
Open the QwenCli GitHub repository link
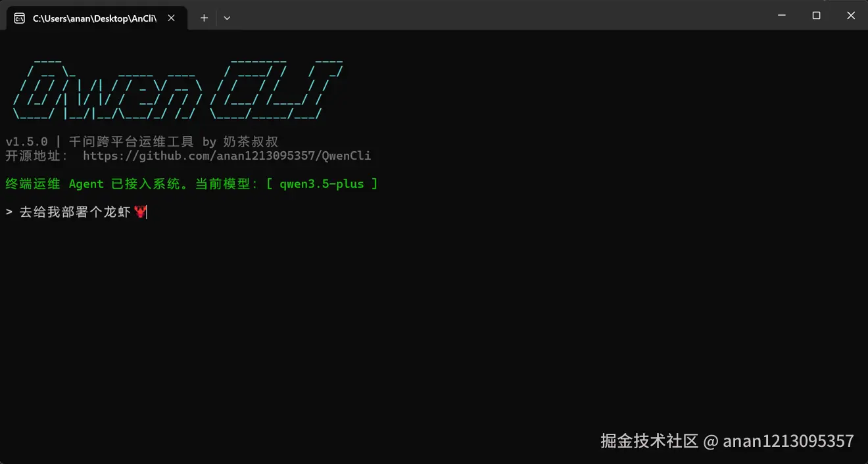click(x=226, y=156)
